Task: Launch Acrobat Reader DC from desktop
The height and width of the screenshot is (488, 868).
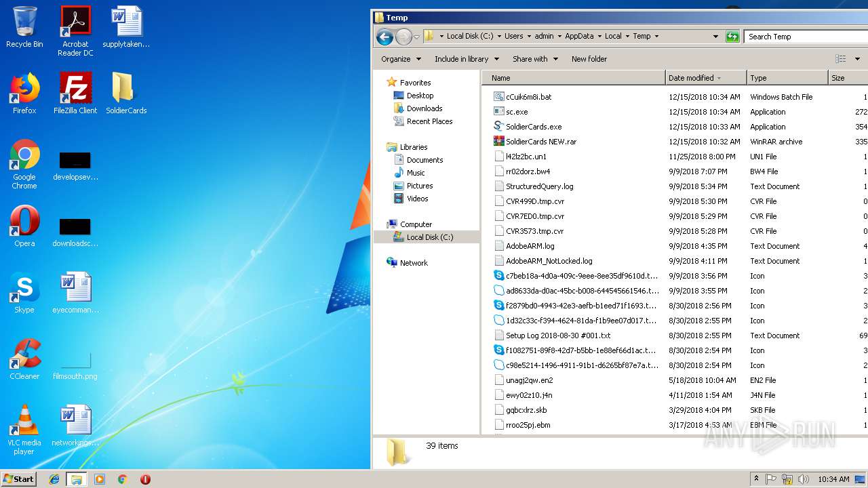Action: pos(75,31)
